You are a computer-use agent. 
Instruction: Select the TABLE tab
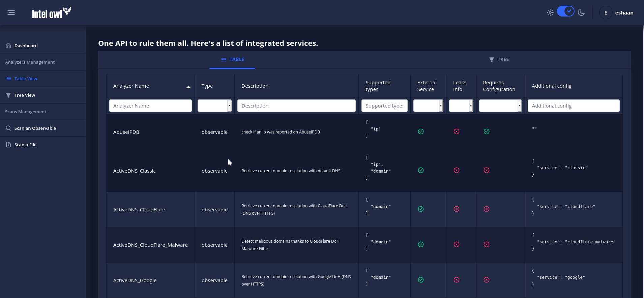(232, 60)
